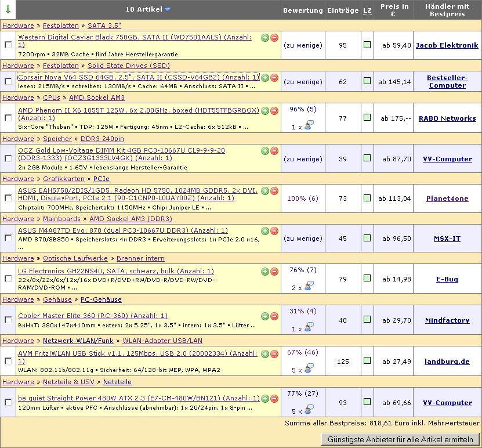The height and width of the screenshot is (448, 482).
Task: Click the Bewertung column header
Action: pos(303,10)
